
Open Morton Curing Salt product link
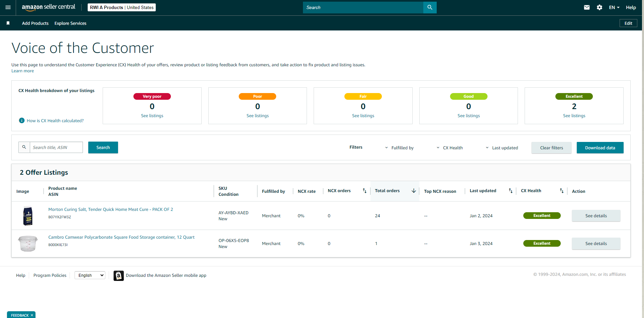(111, 209)
